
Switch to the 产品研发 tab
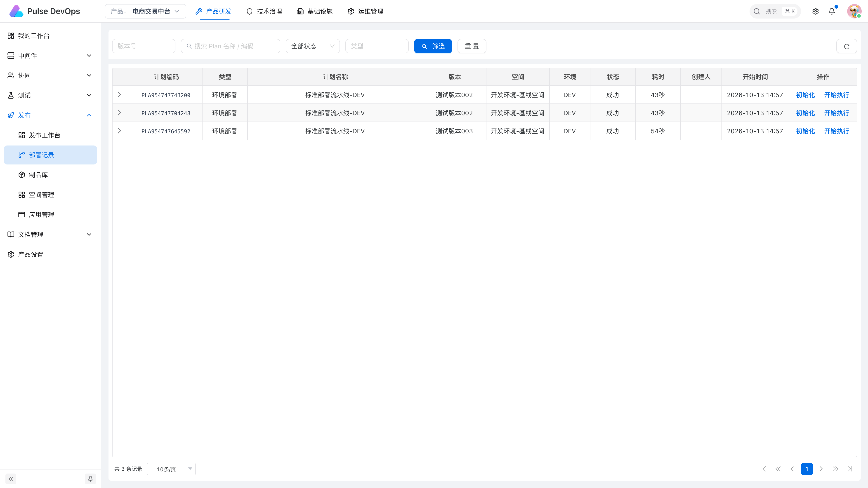point(214,12)
